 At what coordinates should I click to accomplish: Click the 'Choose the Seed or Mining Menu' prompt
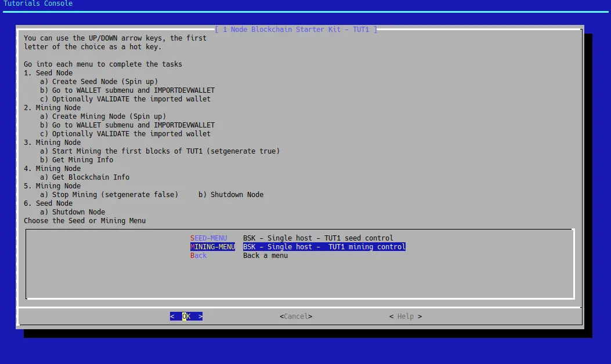click(85, 221)
